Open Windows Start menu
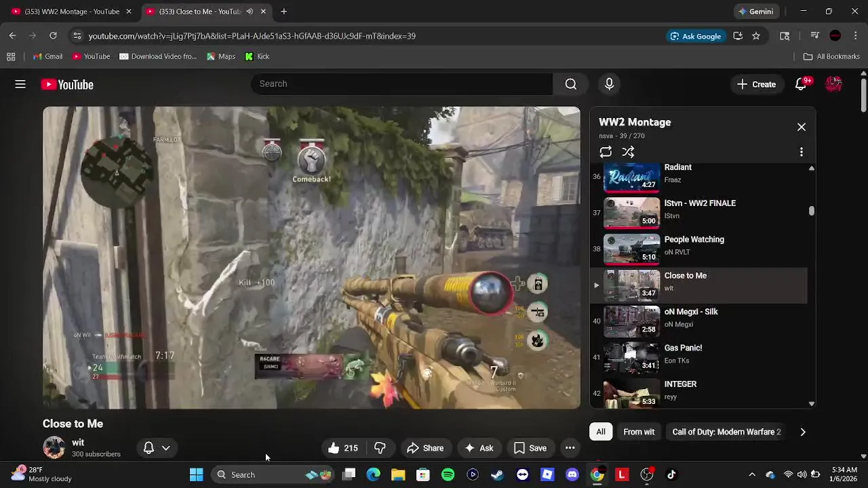Screen dimensions: 868x488 [x=196, y=474]
